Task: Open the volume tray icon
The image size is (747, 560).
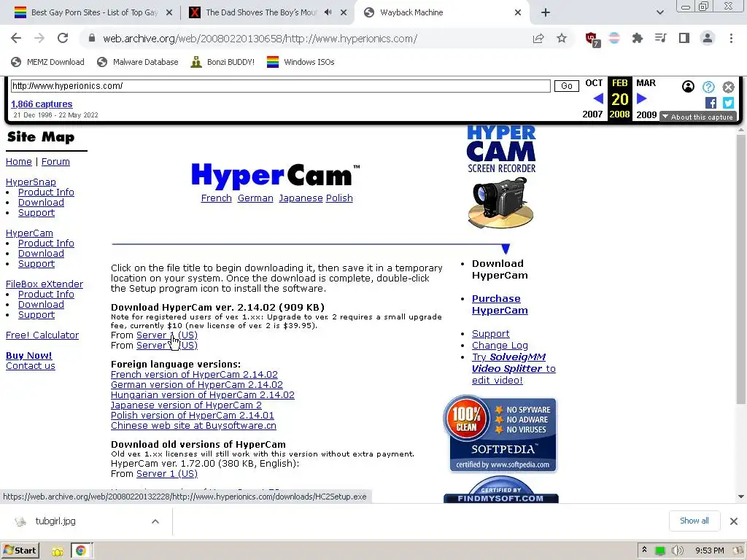Action: click(x=677, y=551)
